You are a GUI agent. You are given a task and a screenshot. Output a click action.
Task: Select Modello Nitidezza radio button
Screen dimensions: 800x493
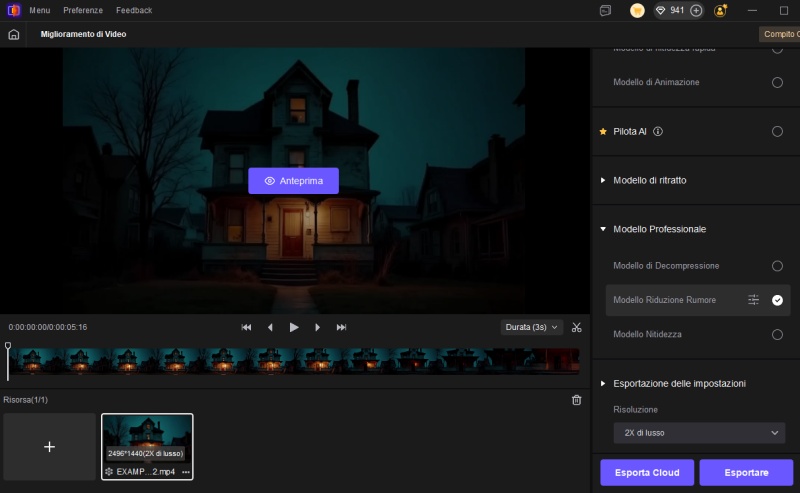777,334
